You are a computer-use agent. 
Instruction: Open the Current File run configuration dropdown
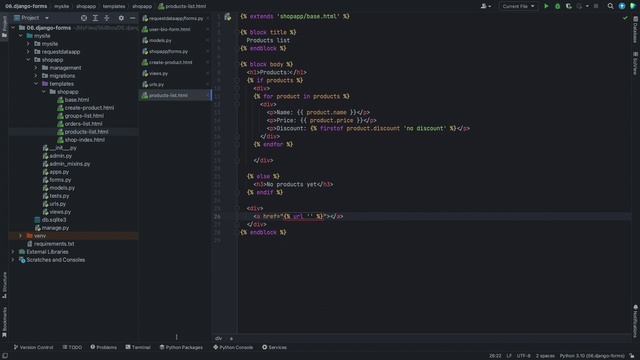(518, 6)
